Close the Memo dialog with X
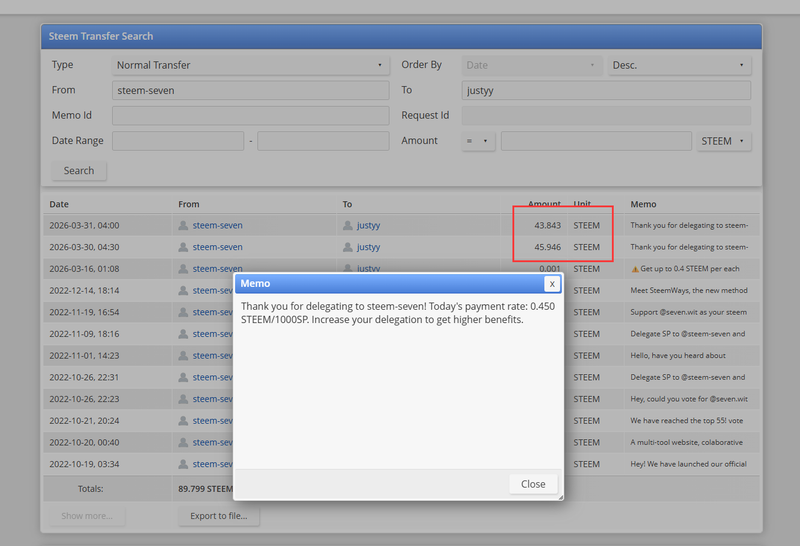Viewport: 800px width, 546px height. [552, 284]
